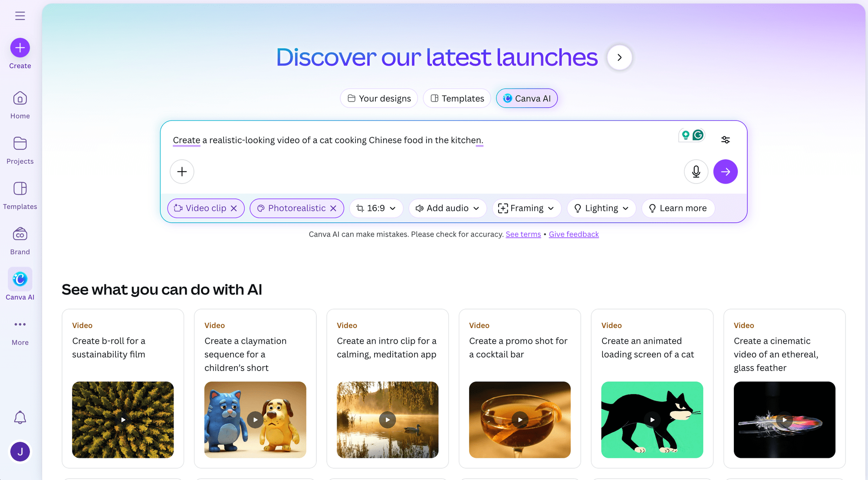Click the Create plus icon in sidebar
The height and width of the screenshot is (480, 868).
(20, 47)
